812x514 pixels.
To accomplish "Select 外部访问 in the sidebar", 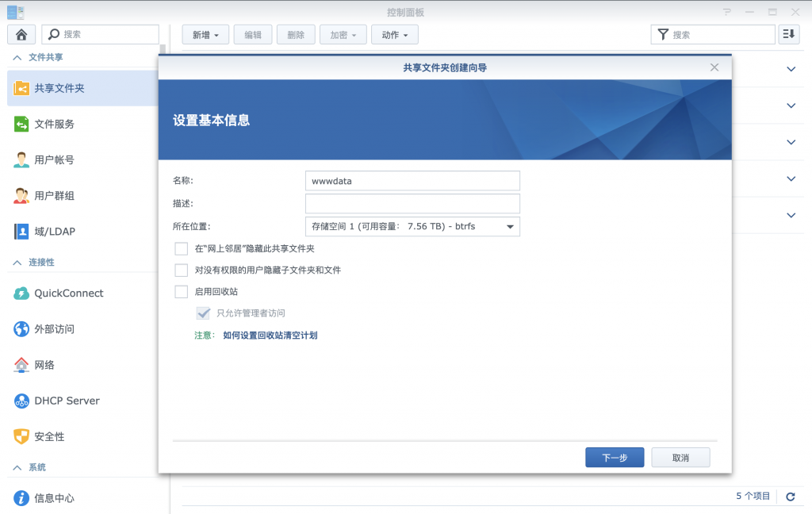I will click(x=54, y=329).
